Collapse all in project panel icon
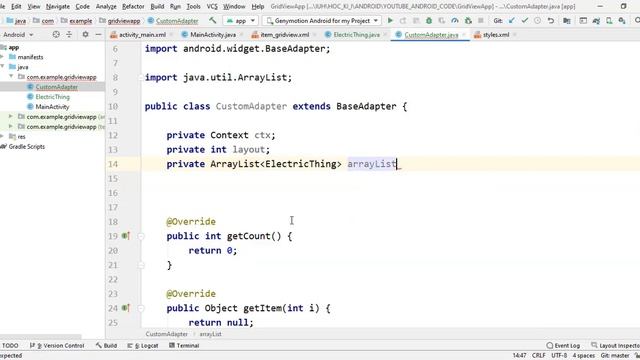The height and width of the screenshot is (360, 640). tap(69, 35)
